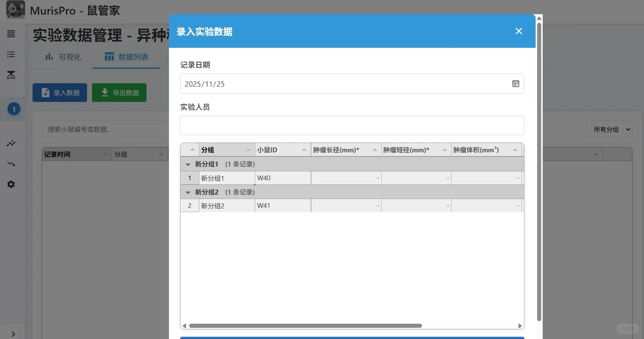
Task: Select the list view icon in sidebar
Action: 11,55
